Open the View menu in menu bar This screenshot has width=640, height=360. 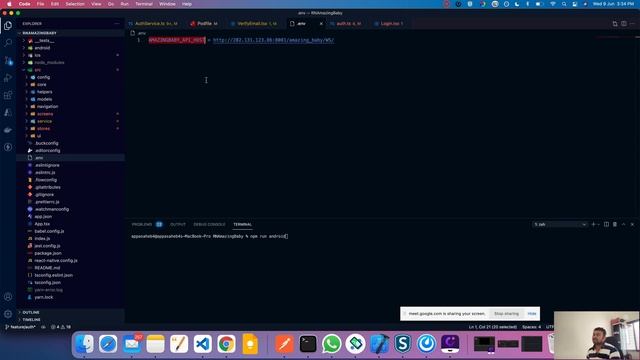96,4
